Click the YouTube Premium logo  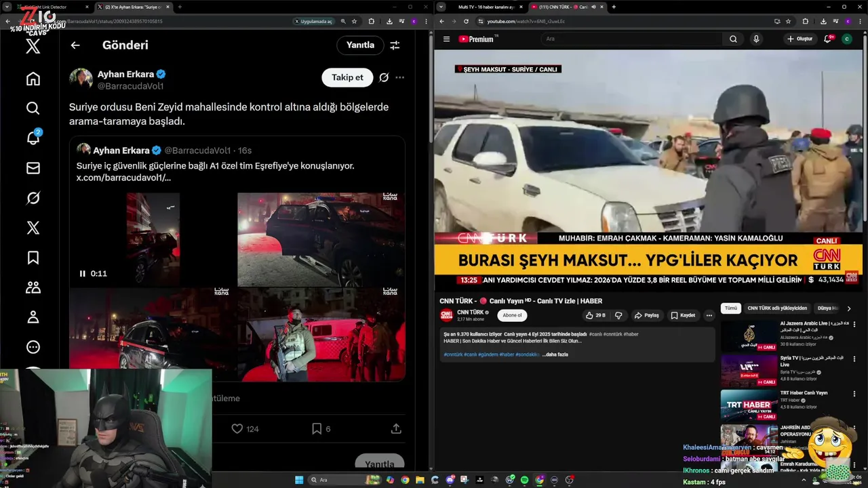[477, 39]
